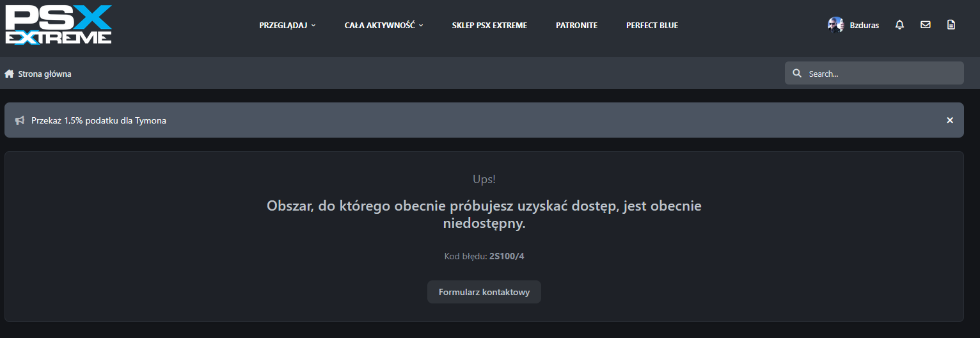Viewport: 980px width, 338px height.
Task: Go to Sklep PSX Extreme
Action: click(x=489, y=26)
